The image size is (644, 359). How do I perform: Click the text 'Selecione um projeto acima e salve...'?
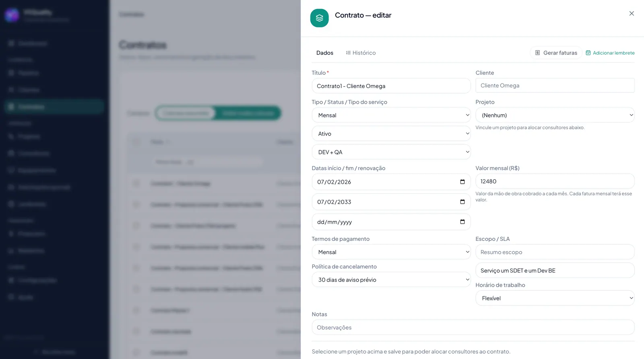pos(411,352)
